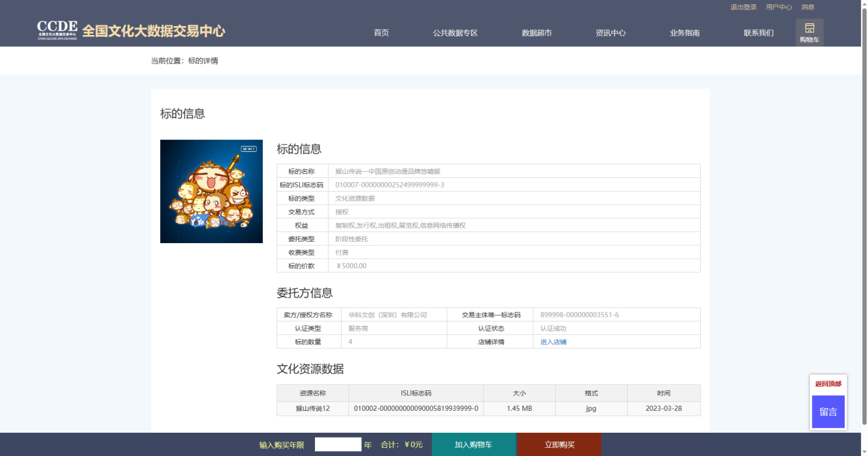Focus the 输入购买年限 input field

coord(338,444)
